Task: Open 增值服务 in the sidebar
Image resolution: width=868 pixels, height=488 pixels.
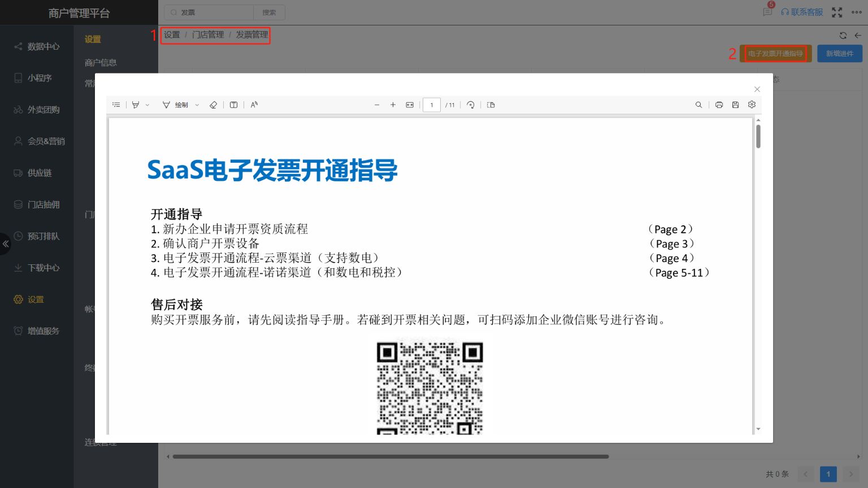Action: click(37, 331)
